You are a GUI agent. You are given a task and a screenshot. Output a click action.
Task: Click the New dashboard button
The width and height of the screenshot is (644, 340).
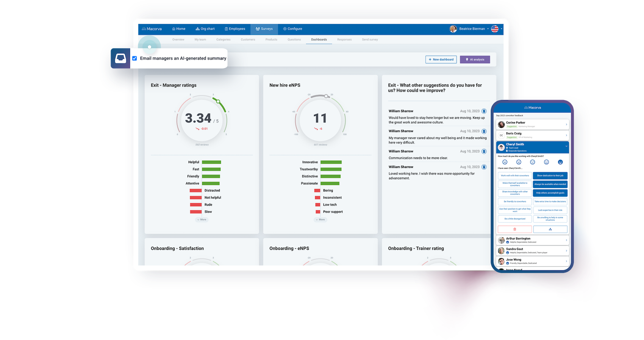click(x=441, y=60)
